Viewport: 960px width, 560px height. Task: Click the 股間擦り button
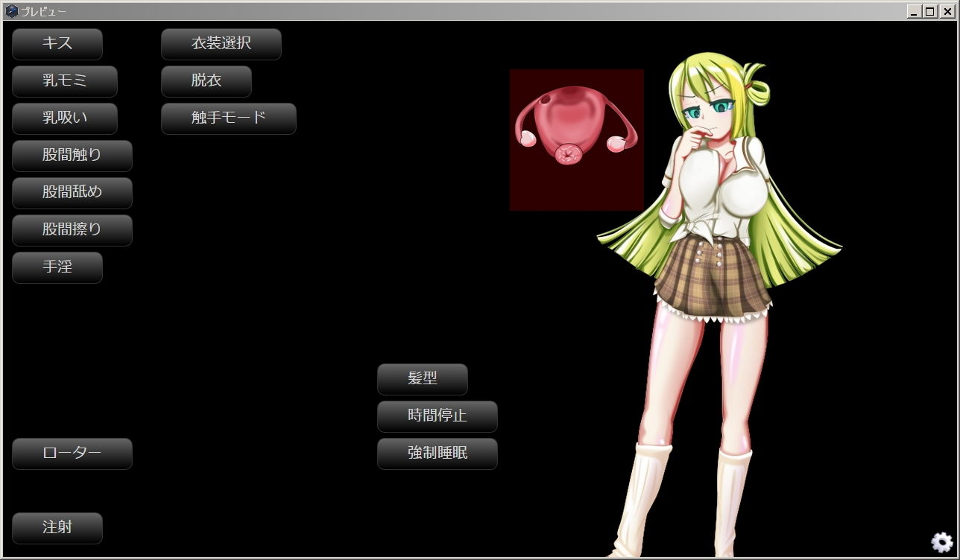72,230
